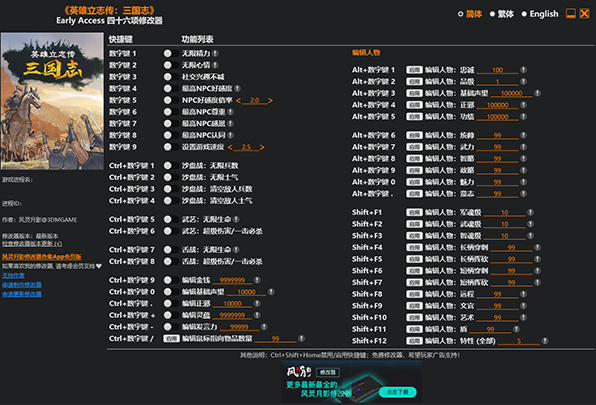
Task: Toggle 舌战: 无限生命 switch
Action: tap(171, 250)
